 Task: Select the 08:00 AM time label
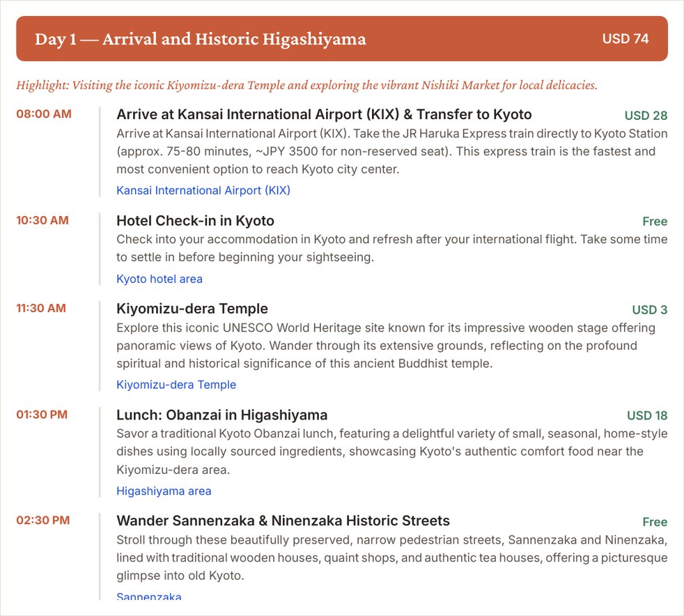44,114
